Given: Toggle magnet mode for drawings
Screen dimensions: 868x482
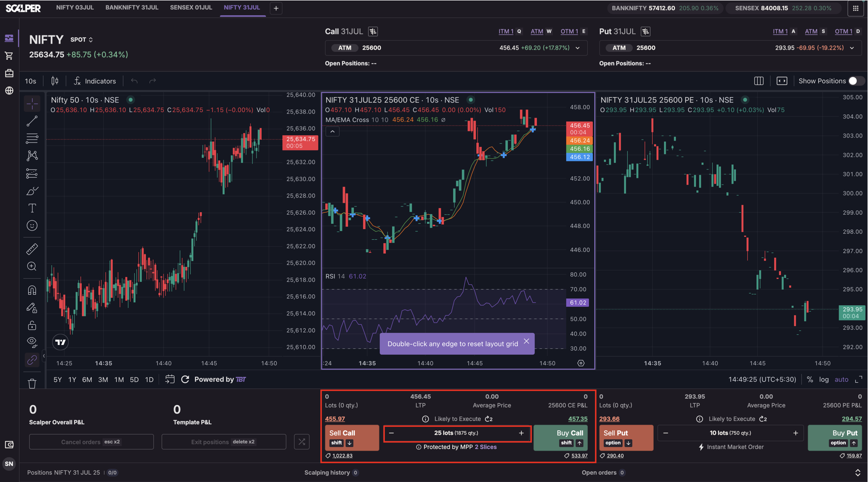Looking at the screenshot, I should point(32,290).
